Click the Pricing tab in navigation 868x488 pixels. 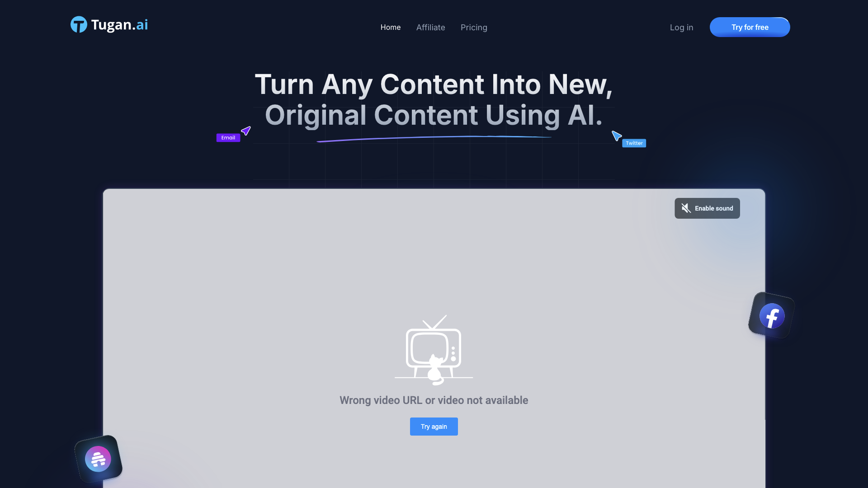click(x=474, y=27)
